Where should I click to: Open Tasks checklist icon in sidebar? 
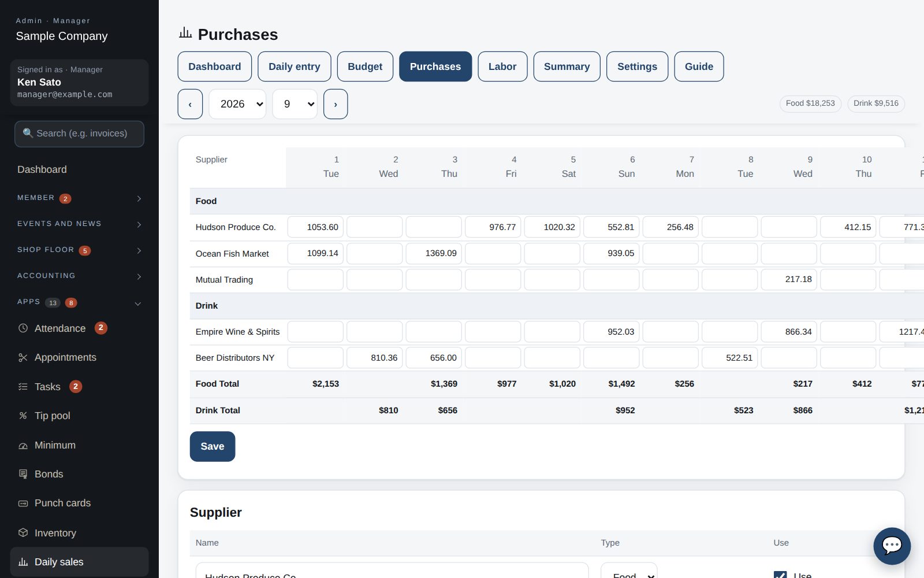pyautogui.click(x=23, y=387)
